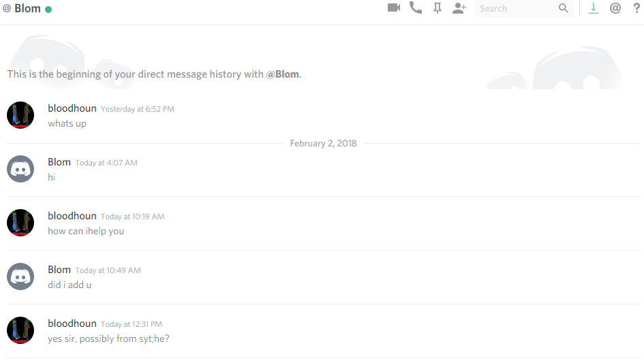Start a voice call with Blom
644x363 pixels.
tap(415, 8)
